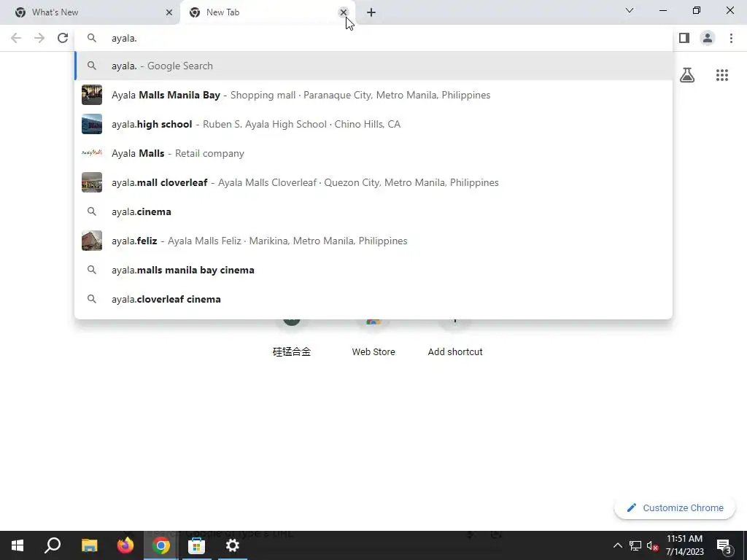This screenshot has height=560, width=747.
Task: Select the ayala.high school suggestion
Action: [373, 124]
